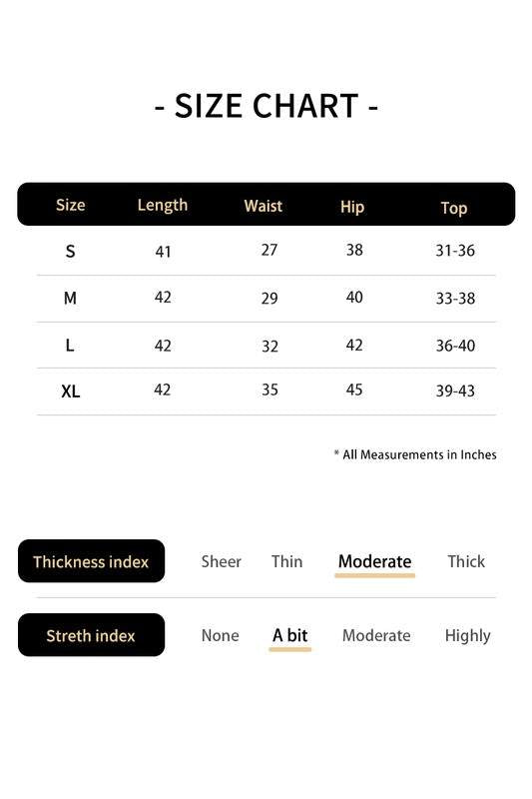The image size is (532, 799).
Task: Click the Waist column header
Action: point(263,206)
